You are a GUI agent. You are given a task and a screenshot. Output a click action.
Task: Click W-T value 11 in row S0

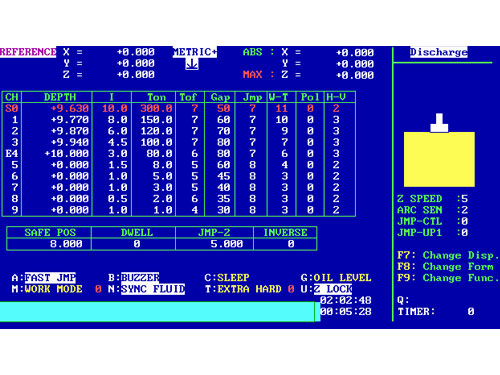(x=281, y=108)
